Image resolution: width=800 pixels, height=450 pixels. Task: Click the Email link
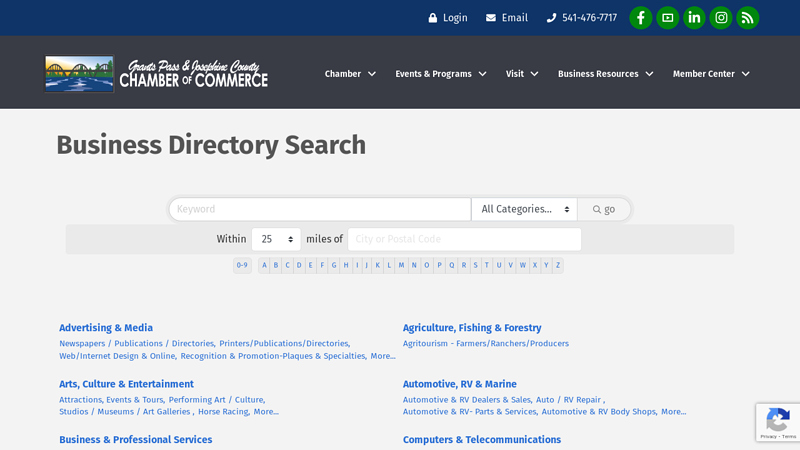pyautogui.click(x=514, y=18)
